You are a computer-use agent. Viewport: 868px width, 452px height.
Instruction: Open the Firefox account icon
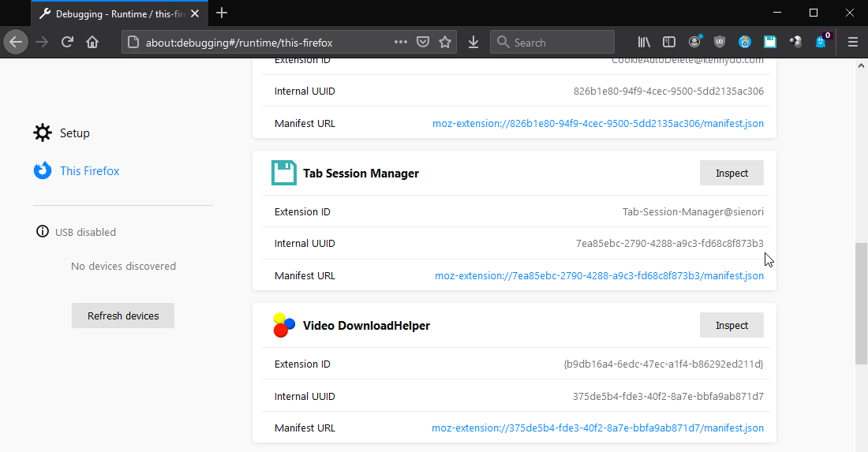[x=694, y=42]
